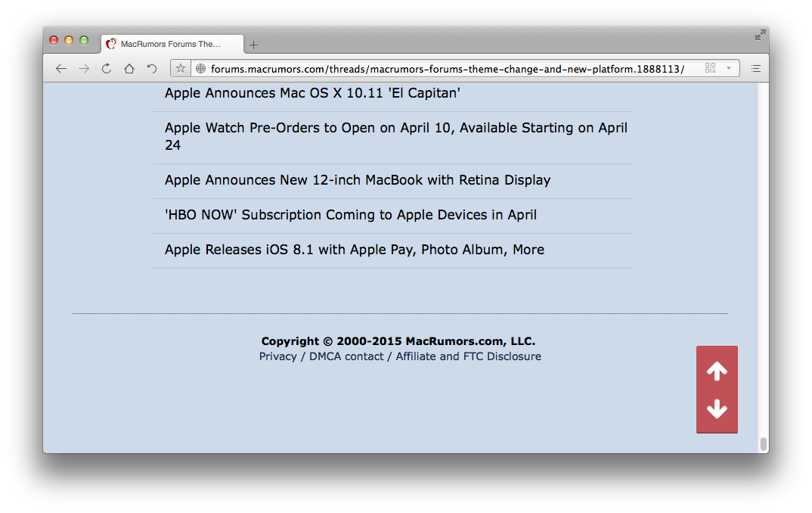Screen dimensions: 812x513
Task: Zoom the window with green button
Action: click(84, 40)
